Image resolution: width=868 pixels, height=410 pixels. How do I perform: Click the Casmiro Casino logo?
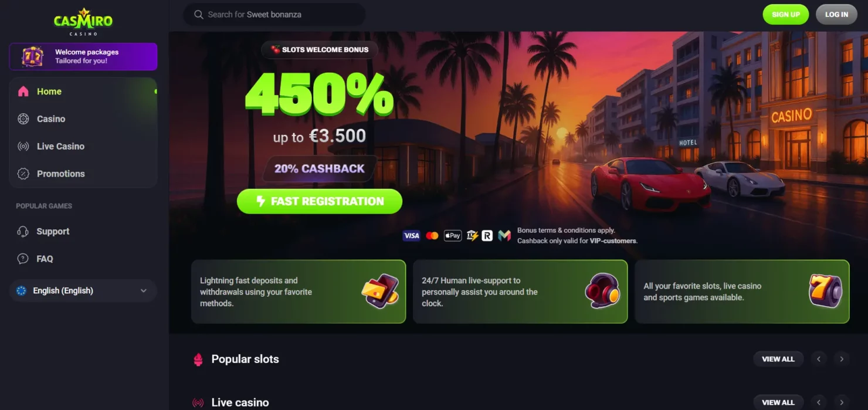click(83, 22)
